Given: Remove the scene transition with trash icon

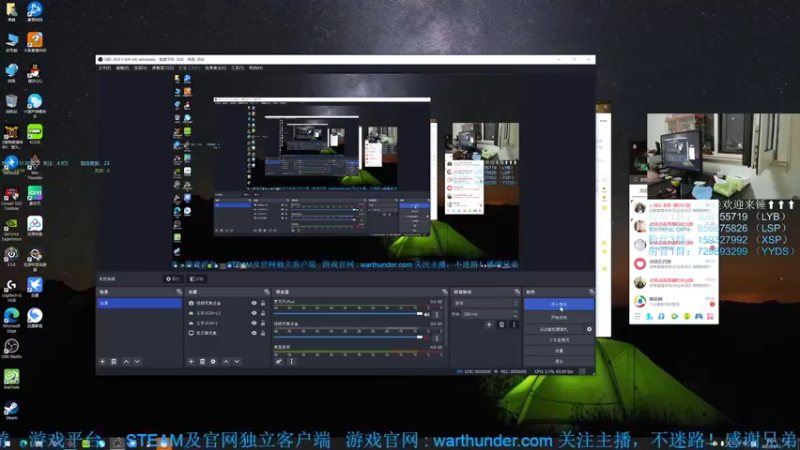Looking at the screenshot, I should pos(502,324).
